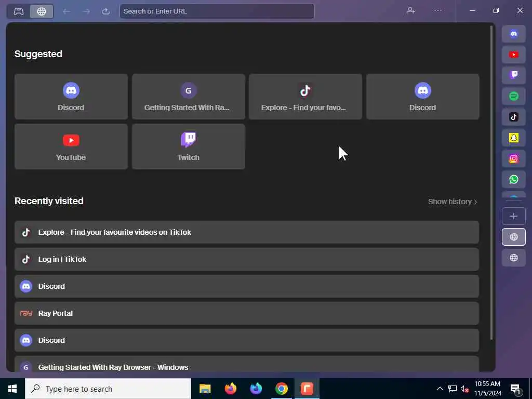Click the Ray Browser taskbar icon
Screen dimensions: 532x399
point(307,389)
